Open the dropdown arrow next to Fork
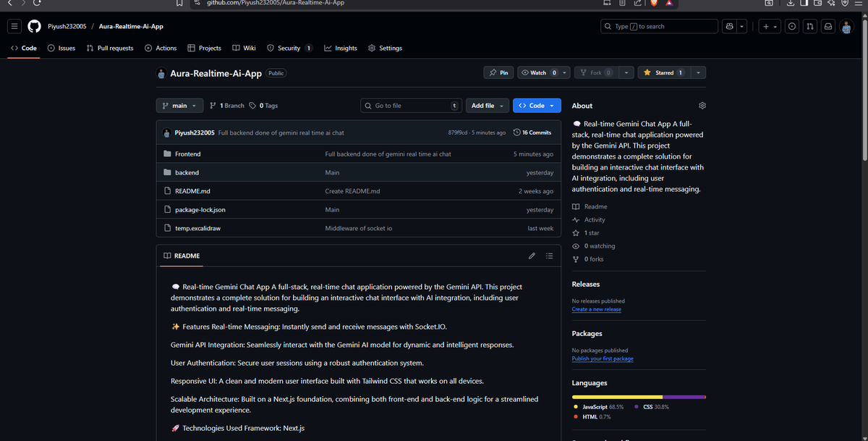 point(626,72)
